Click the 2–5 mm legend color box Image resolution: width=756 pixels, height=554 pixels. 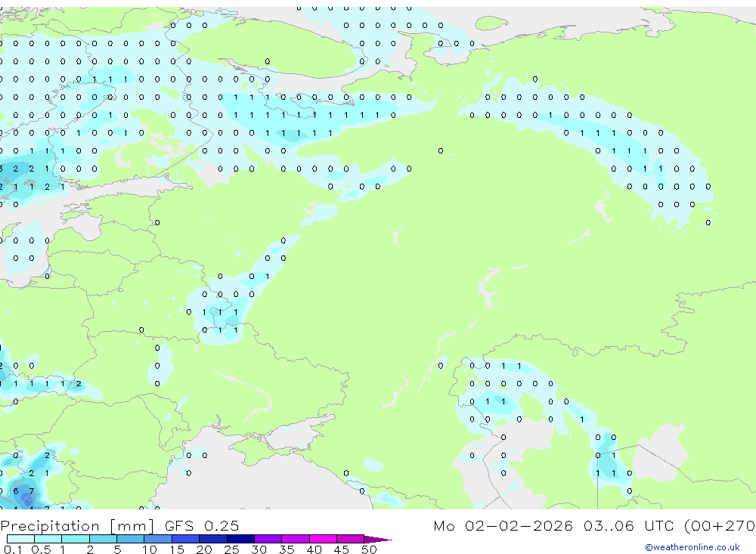[x=103, y=539]
